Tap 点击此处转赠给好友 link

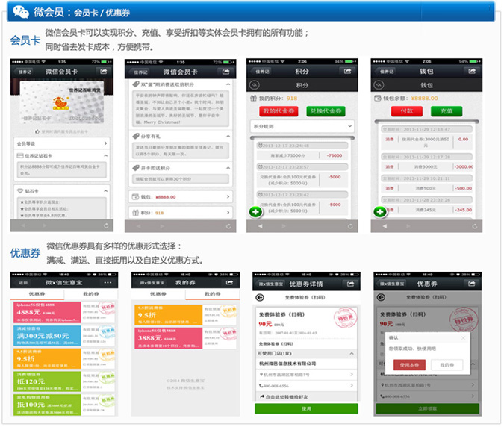point(284,397)
